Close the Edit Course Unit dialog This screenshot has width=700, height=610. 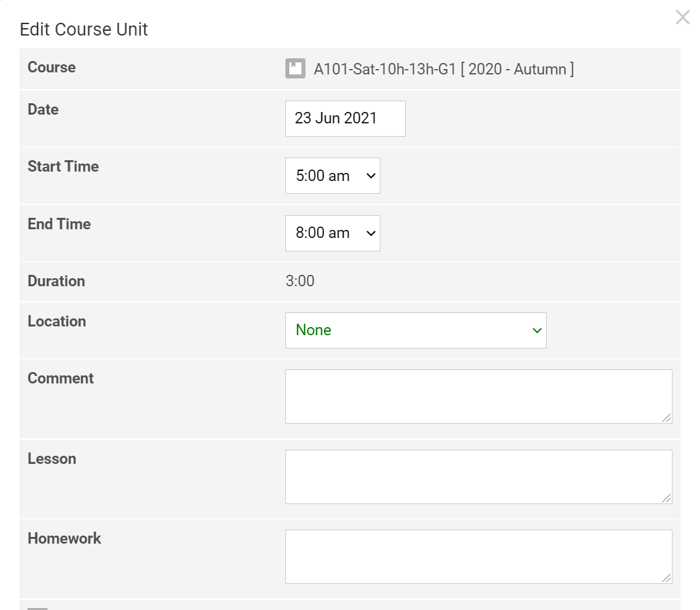682,17
